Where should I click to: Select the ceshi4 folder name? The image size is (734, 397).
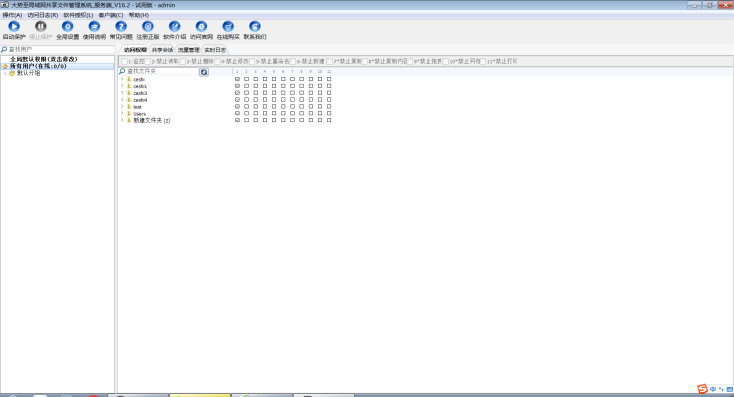pos(140,100)
